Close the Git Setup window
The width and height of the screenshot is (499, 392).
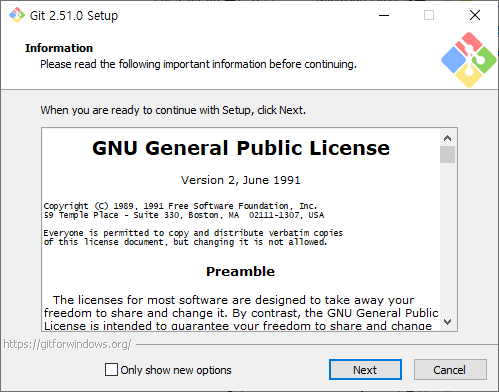click(475, 15)
